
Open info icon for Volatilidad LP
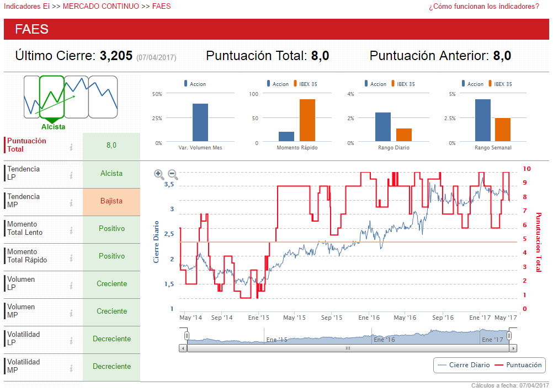pyautogui.click(x=71, y=341)
